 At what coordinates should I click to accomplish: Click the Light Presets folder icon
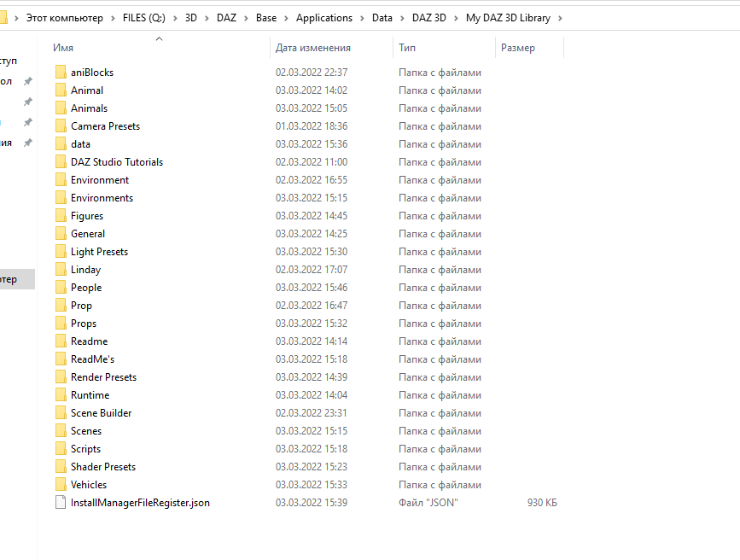pyautogui.click(x=61, y=252)
